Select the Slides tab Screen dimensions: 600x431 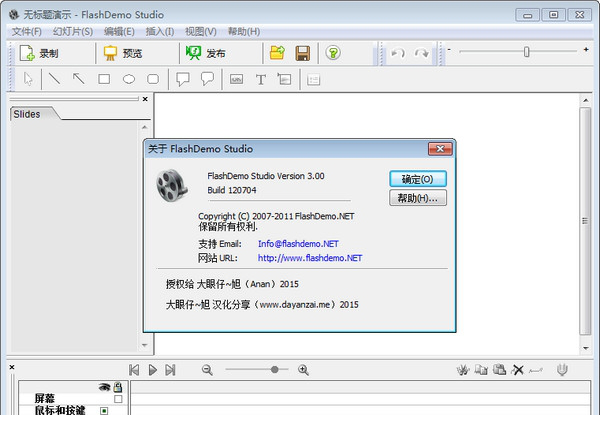click(31, 114)
